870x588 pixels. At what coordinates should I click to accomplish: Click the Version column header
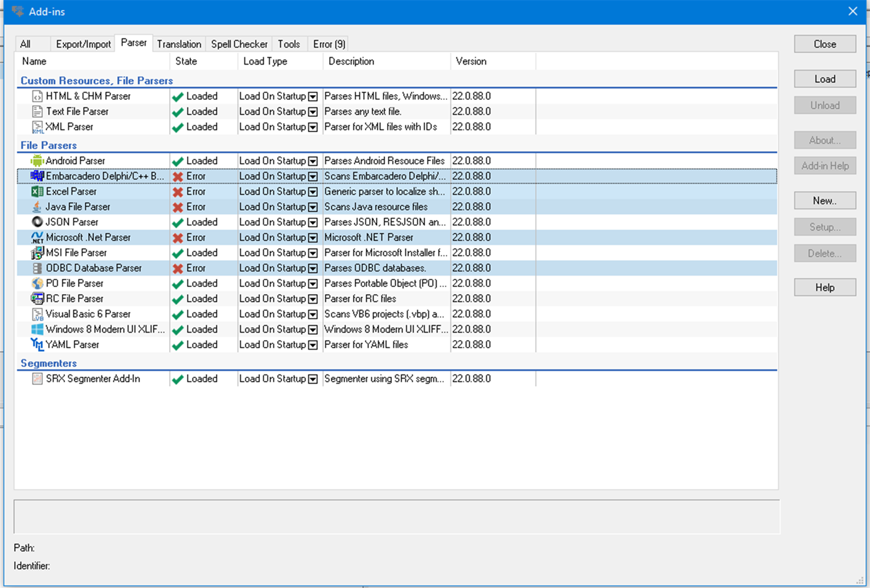(x=493, y=61)
